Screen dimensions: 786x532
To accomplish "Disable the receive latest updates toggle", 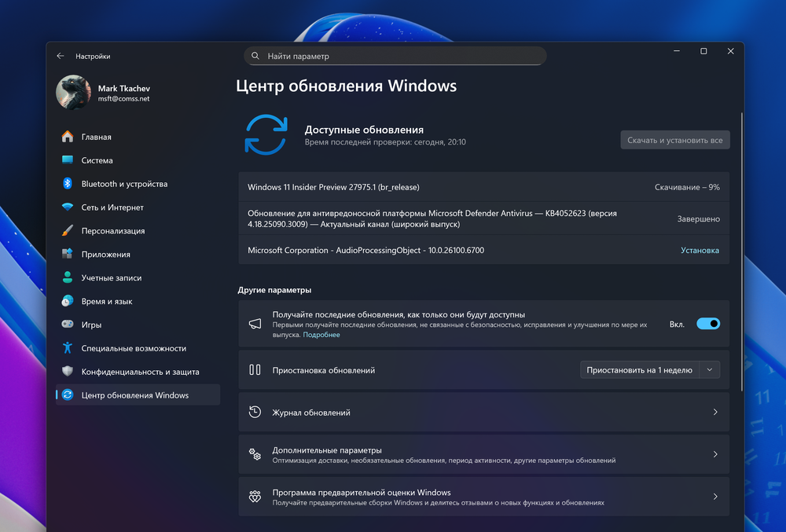I will click(x=707, y=323).
